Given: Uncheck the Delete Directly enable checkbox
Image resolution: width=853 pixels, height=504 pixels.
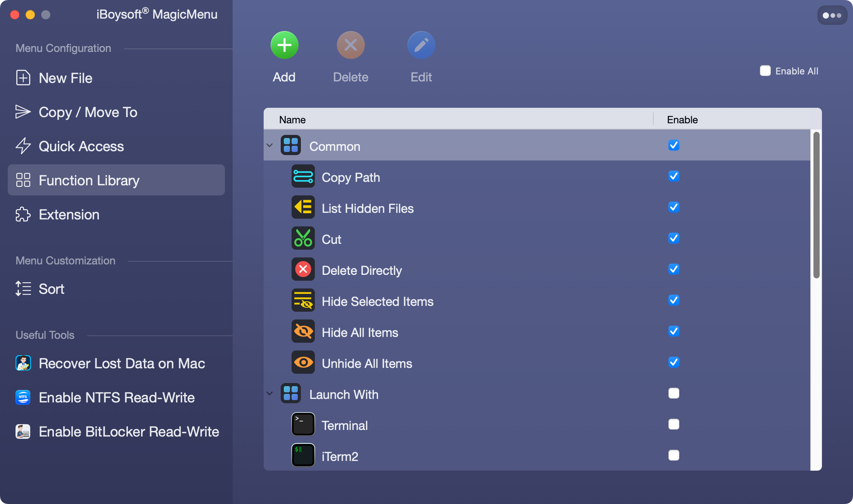Looking at the screenshot, I should [x=673, y=269].
